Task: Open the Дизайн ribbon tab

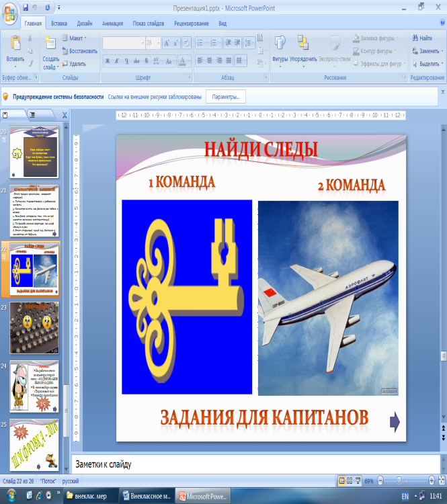Action: click(x=85, y=24)
